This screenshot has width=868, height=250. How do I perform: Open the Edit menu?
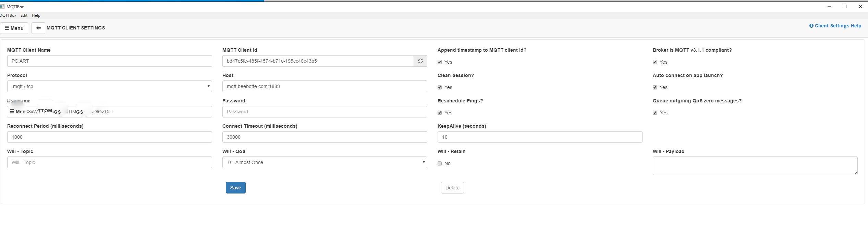point(24,15)
